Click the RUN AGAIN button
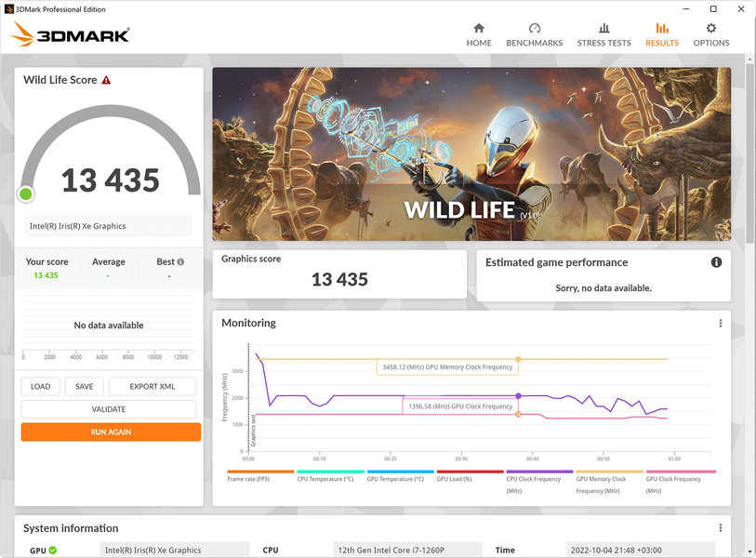Screen dimensions: 756x558 click(111, 432)
